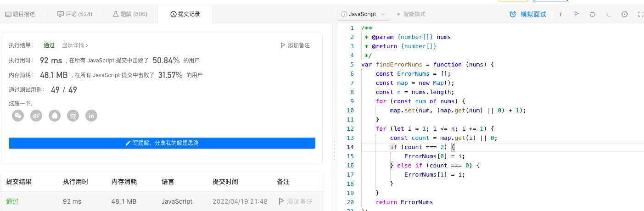The height and width of the screenshot is (211, 644).
Task: Share result to Weibo
Action: coord(36,116)
